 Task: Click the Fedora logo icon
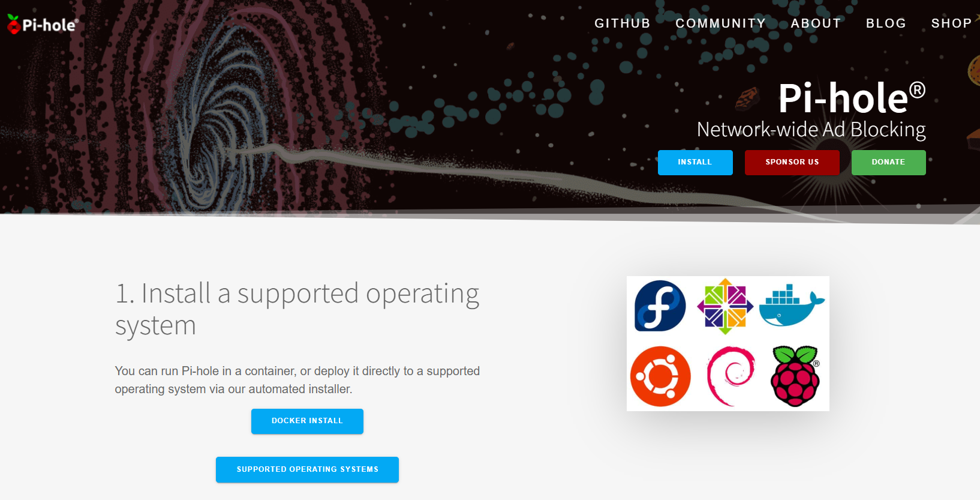point(660,306)
